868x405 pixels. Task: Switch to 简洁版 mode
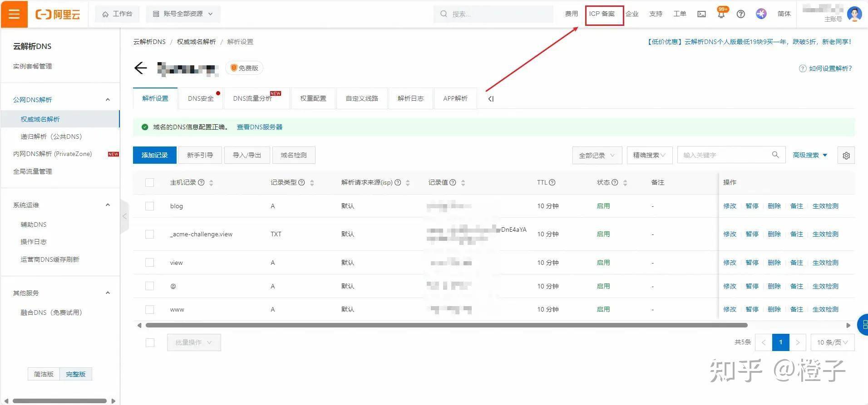click(44, 374)
